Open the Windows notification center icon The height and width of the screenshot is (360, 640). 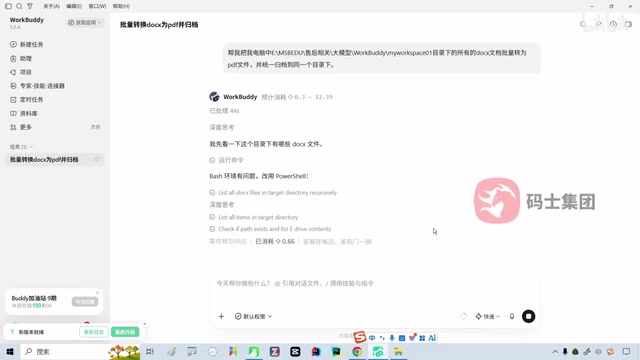pyautogui.click(x=627, y=351)
